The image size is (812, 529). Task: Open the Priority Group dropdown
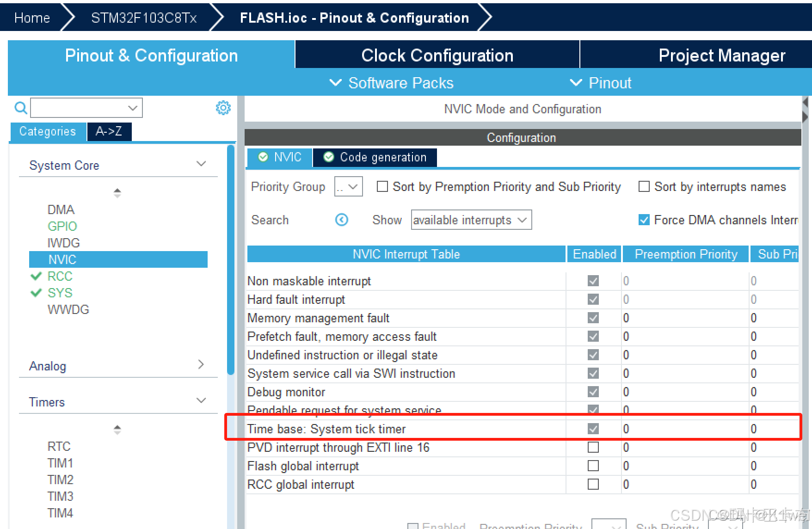(349, 187)
